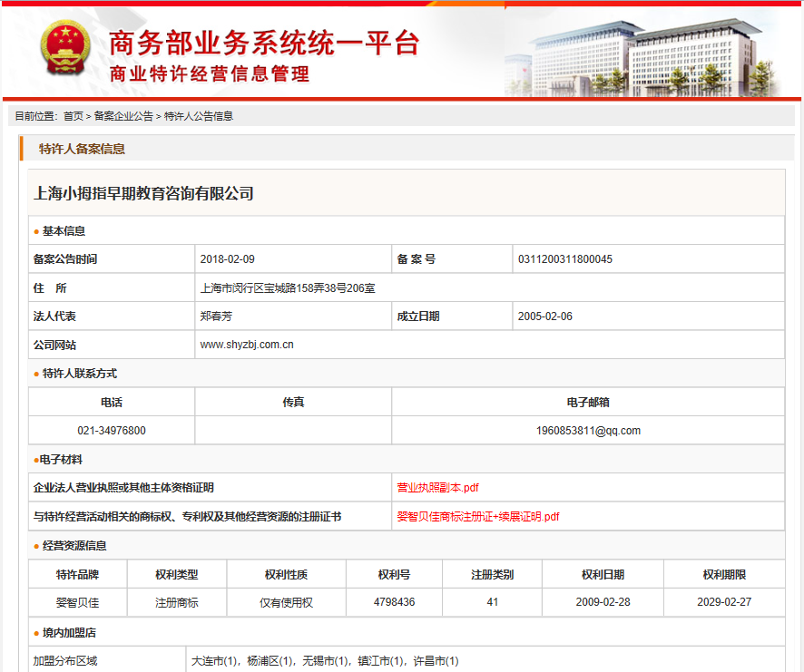
Task: Click registration class value 41
Action: [492, 602]
